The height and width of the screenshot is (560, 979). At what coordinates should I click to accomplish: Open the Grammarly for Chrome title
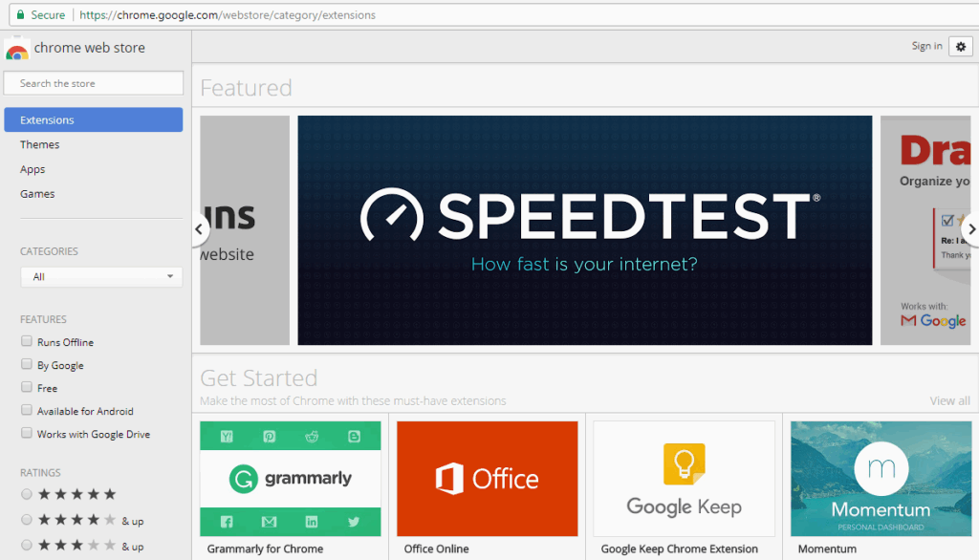tap(266, 549)
